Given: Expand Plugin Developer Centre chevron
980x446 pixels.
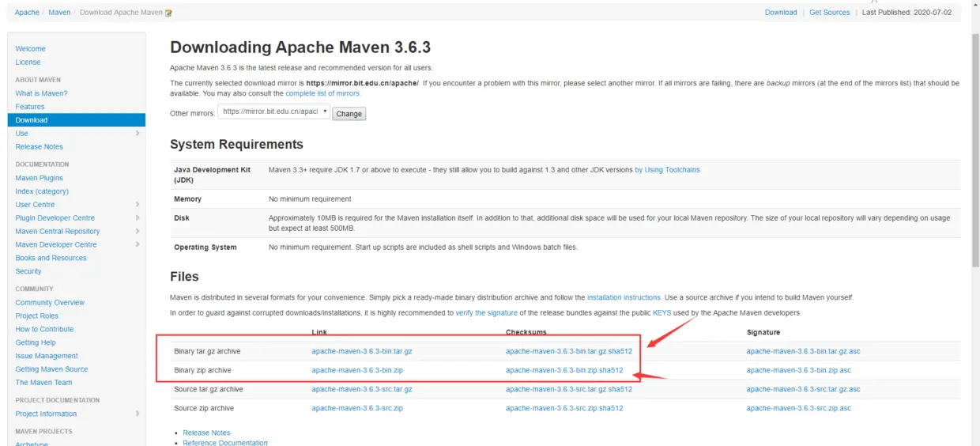Looking at the screenshot, I should [x=138, y=217].
